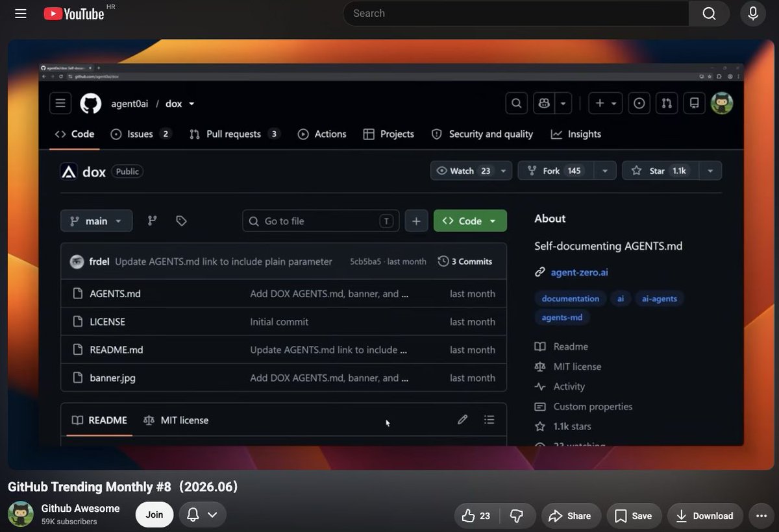This screenshot has height=532, width=779.
Task: Select the Code repository tab
Action: (75, 134)
